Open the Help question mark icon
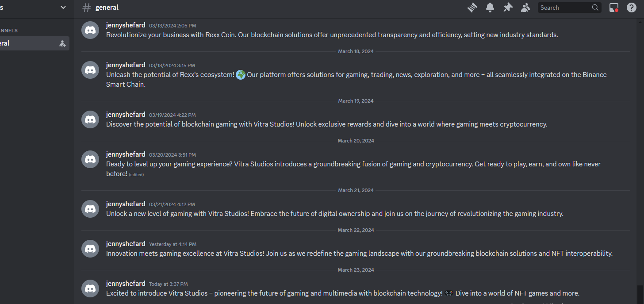644x304 pixels. pyautogui.click(x=632, y=8)
